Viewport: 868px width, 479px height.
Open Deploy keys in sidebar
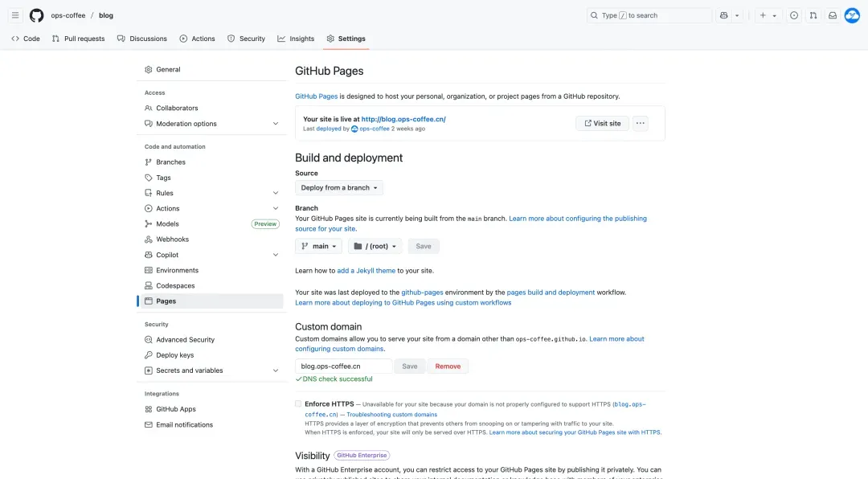click(x=211, y=355)
